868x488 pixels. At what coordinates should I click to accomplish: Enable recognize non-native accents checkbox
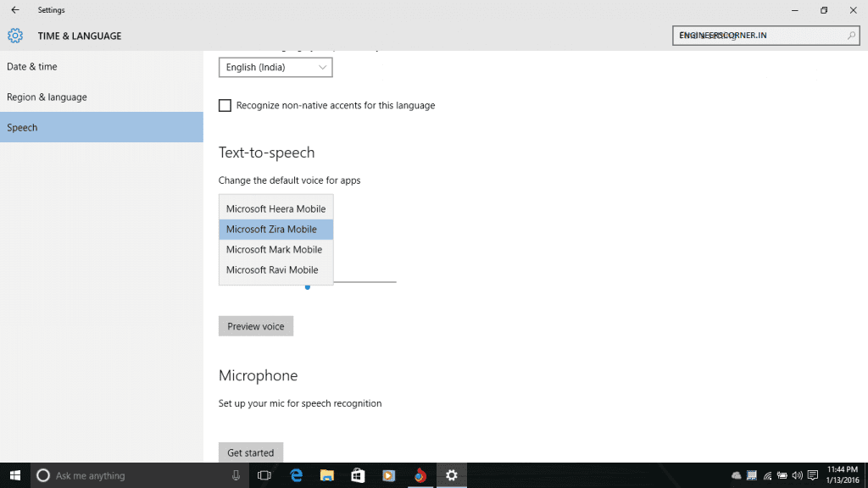(225, 106)
